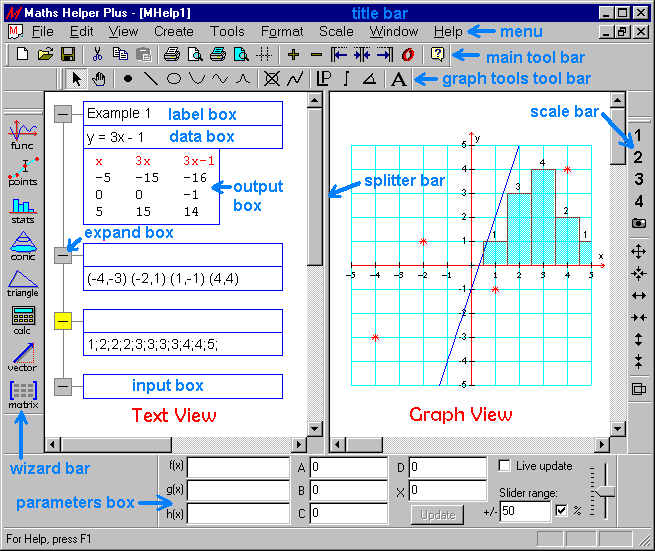Open the Window menu
This screenshot has height=551, width=655.
tap(394, 32)
